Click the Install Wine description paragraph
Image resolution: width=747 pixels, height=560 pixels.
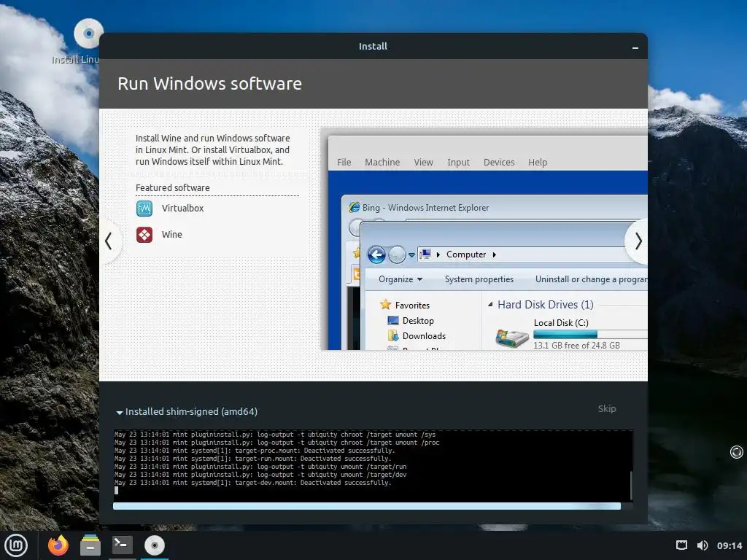212,149
